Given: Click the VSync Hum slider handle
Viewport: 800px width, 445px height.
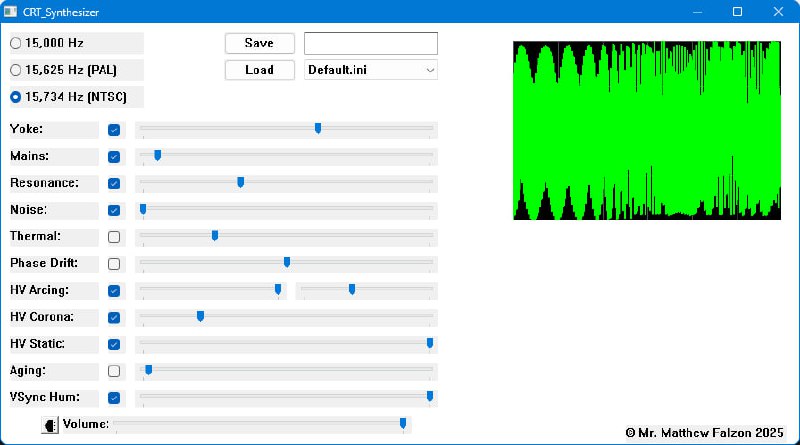Looking at the screenshot, I should click(x=430, y=397).
